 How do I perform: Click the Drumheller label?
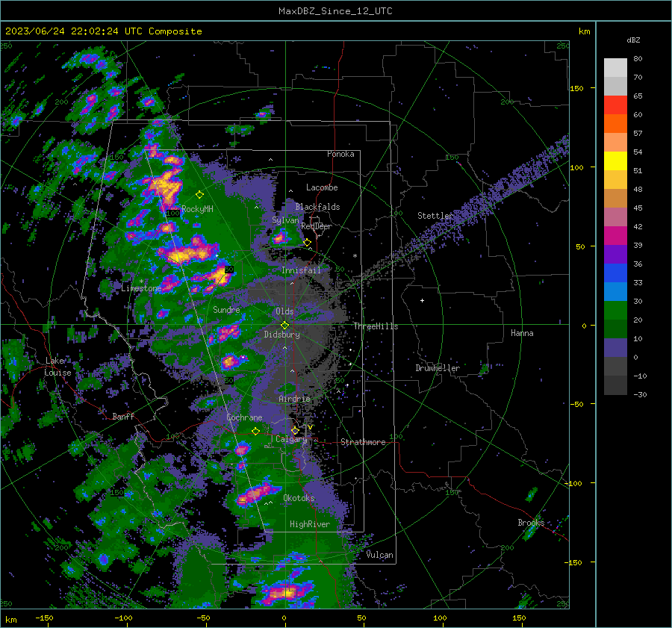(x=438, y=368)
